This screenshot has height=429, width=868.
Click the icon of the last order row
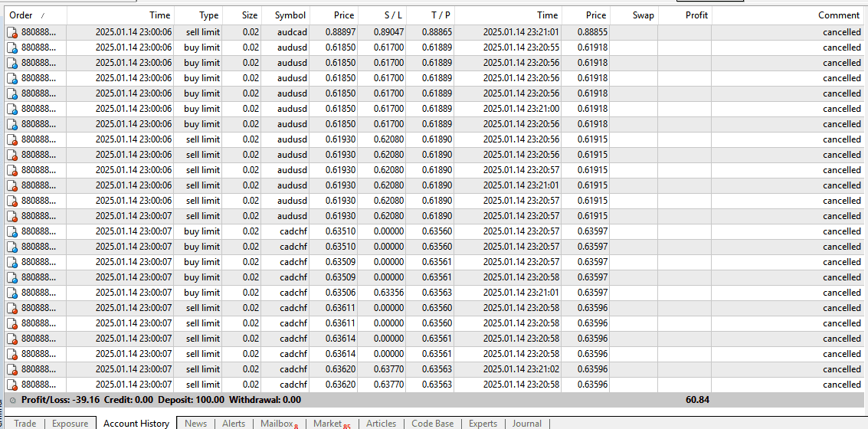11,385
